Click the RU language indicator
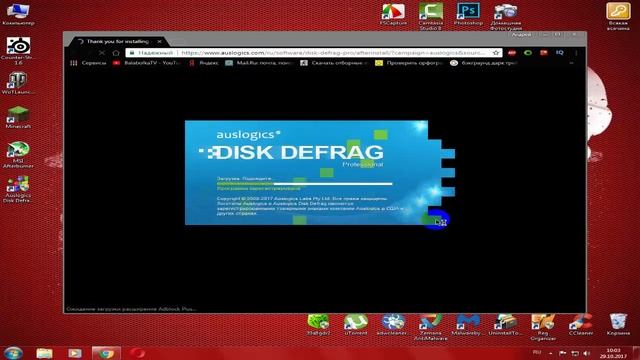This screenshot has height=360, width=640. 537,353
